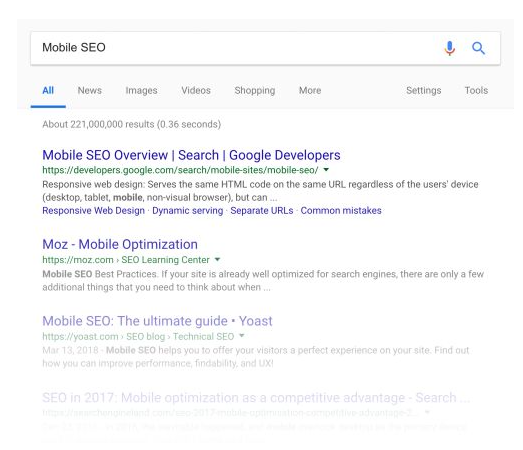Open search Tools
Image resolution: width=523 pixels, height=450 pixels.
click(x=476, y=90)
